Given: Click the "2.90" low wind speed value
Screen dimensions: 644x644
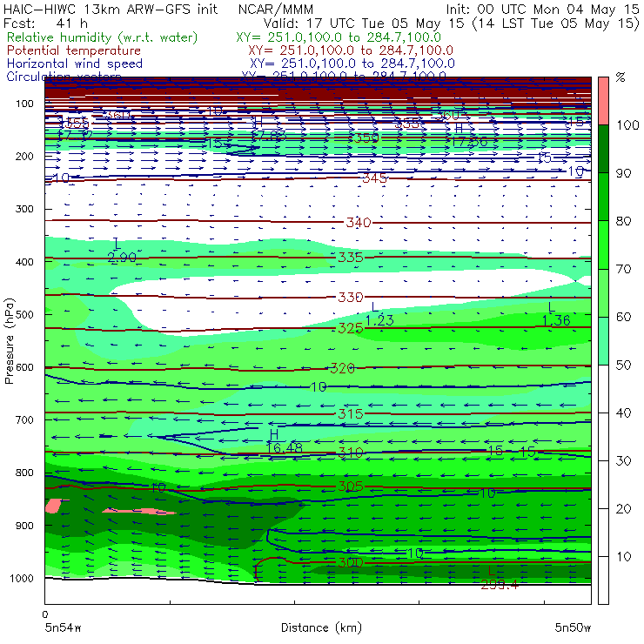Looking at the screenshot, I should click(122, 258).
